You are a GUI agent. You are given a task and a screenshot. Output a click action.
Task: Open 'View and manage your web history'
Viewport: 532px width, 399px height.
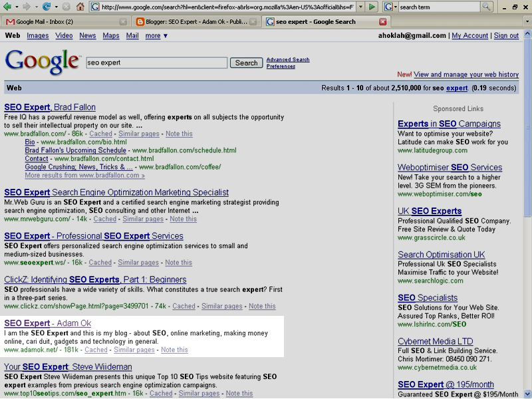(x=466, y=74)
